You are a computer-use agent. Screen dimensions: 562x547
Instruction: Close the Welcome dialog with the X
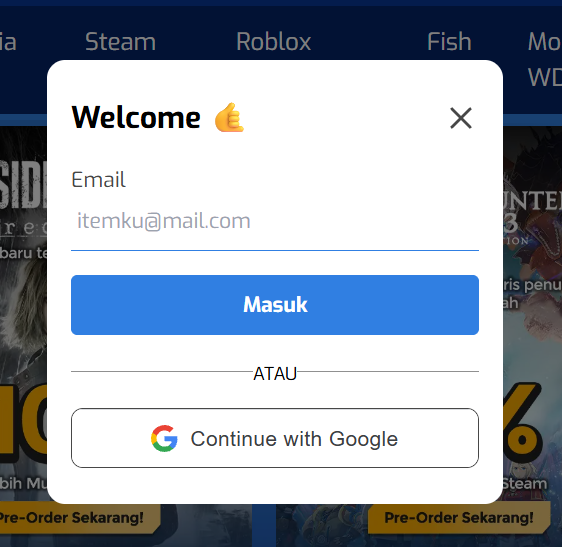[x=461, y=118]
